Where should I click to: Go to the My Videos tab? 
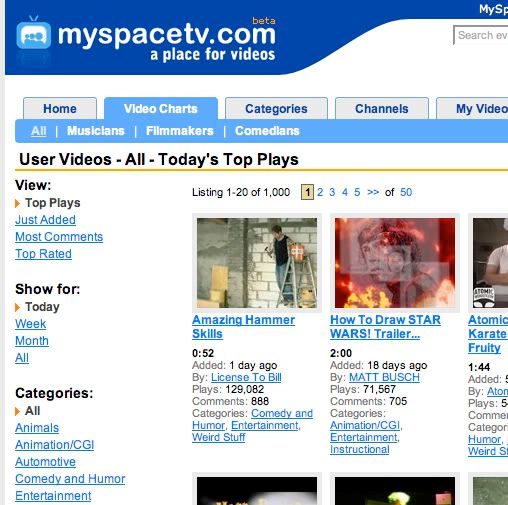click(x=473, y=108)
